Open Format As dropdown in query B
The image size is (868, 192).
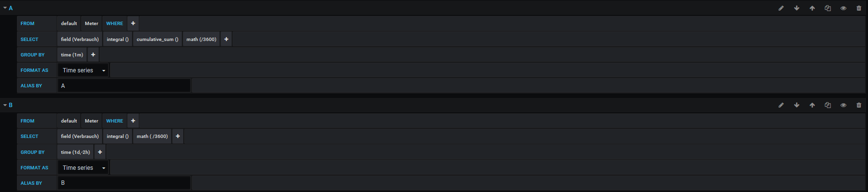(83, 168)
